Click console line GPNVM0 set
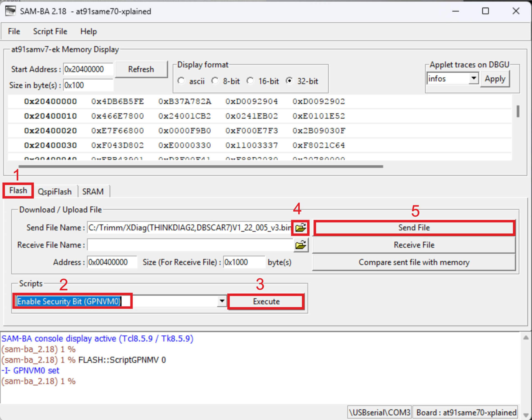This screenshot has width=532, height=420. point(30,371)
